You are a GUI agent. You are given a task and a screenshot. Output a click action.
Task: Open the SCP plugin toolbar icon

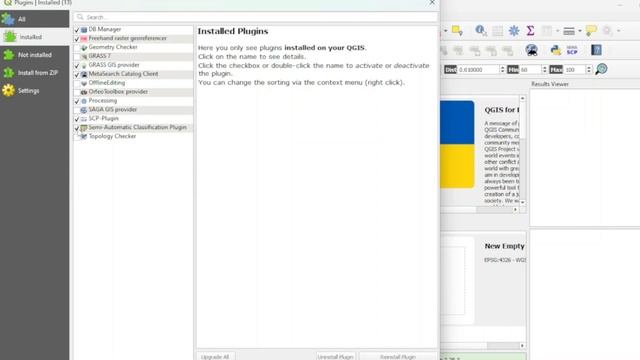(x=572, y=50)
